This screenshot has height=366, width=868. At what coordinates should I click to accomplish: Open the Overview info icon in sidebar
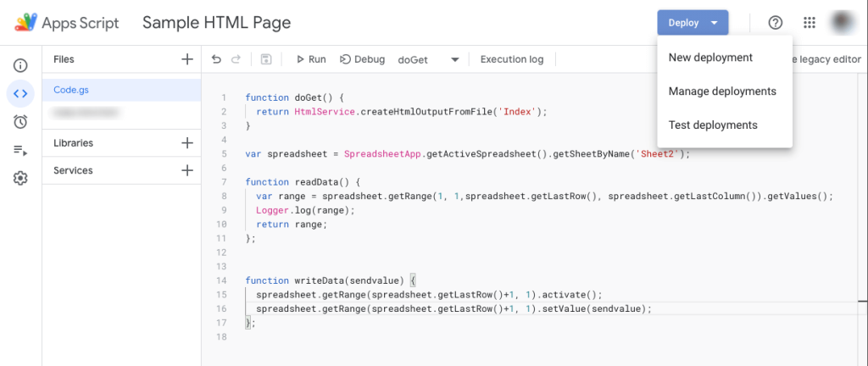point(20,66)
